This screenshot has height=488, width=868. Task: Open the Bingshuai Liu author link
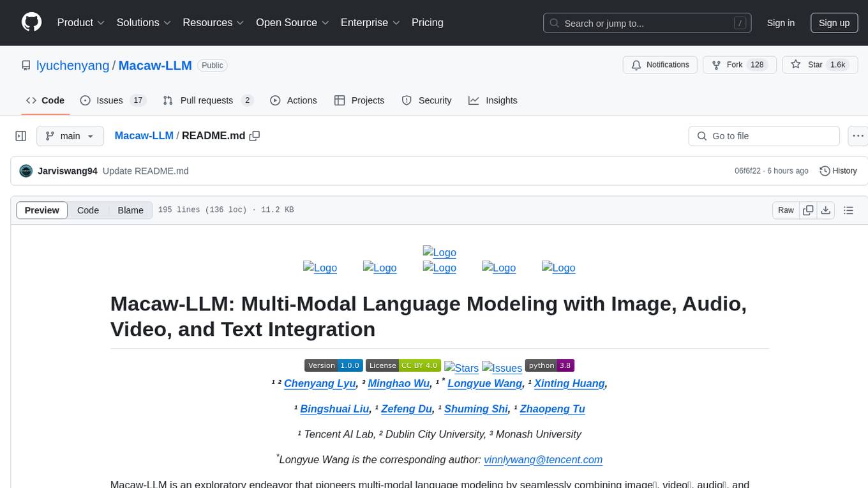click(334, 409)
